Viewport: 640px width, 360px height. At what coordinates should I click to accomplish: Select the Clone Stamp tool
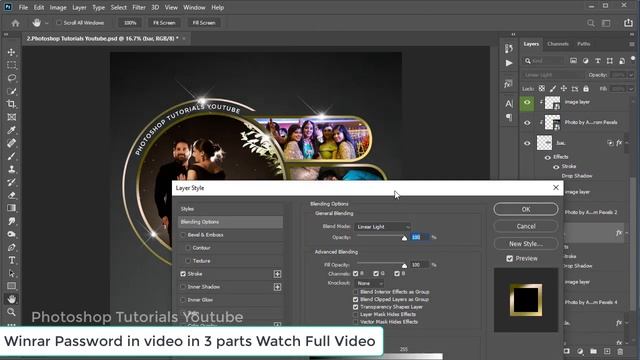pyautogui.click(x=11, y=169)
